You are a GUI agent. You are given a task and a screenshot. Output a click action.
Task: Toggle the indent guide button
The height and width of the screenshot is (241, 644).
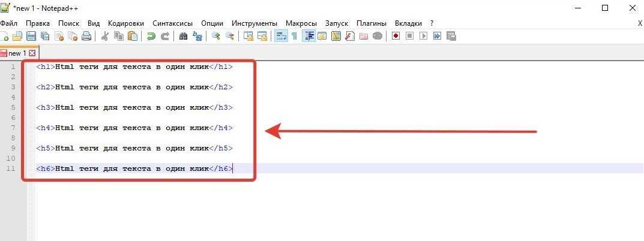309,36
